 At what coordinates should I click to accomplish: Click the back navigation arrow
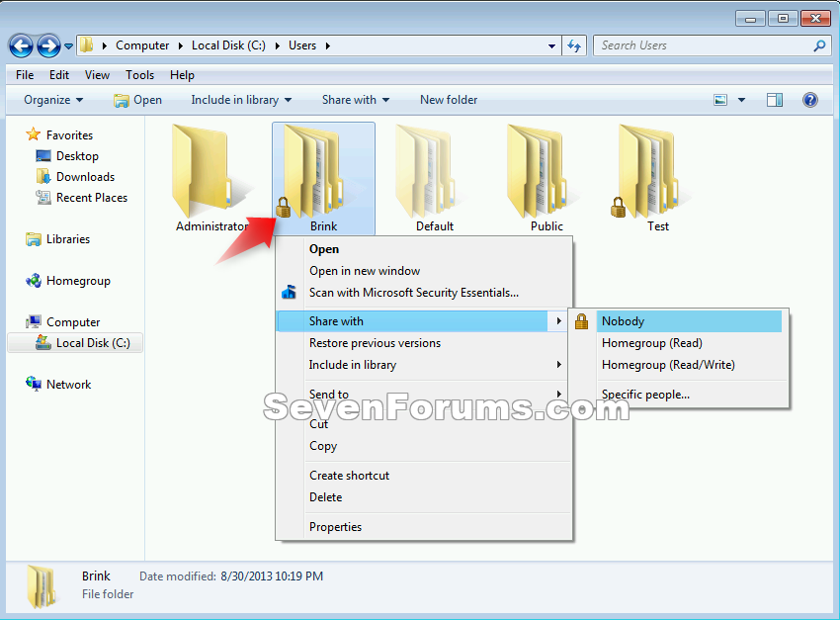coord(21,45)
